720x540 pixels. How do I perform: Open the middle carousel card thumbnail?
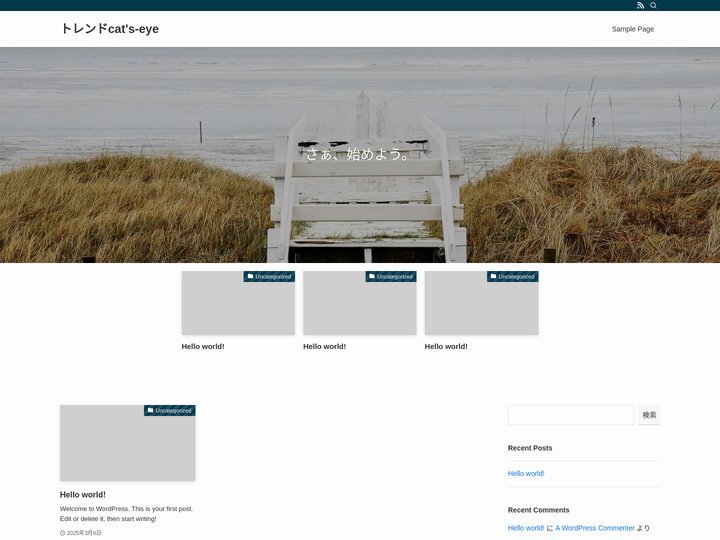[x=360, y=303]
